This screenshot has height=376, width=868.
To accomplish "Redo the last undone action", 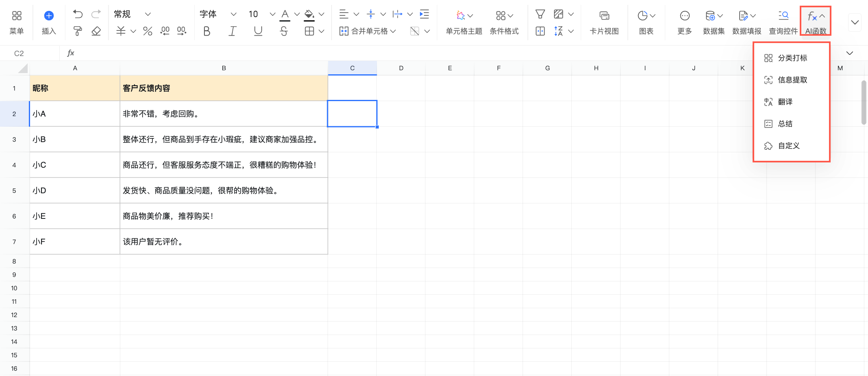I will pos(96,15).
